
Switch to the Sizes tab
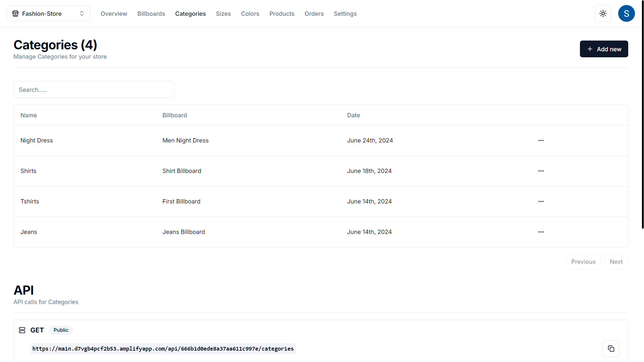point(223,14)
